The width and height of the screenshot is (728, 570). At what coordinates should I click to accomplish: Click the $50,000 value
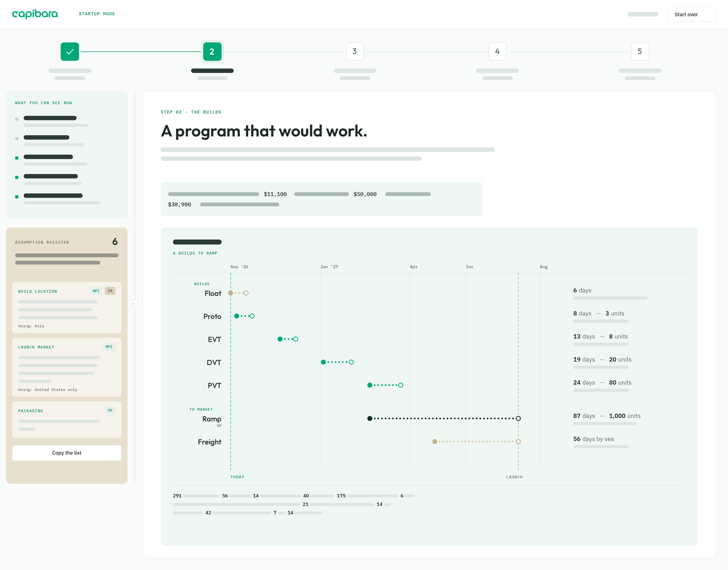(x=365, y=194)
